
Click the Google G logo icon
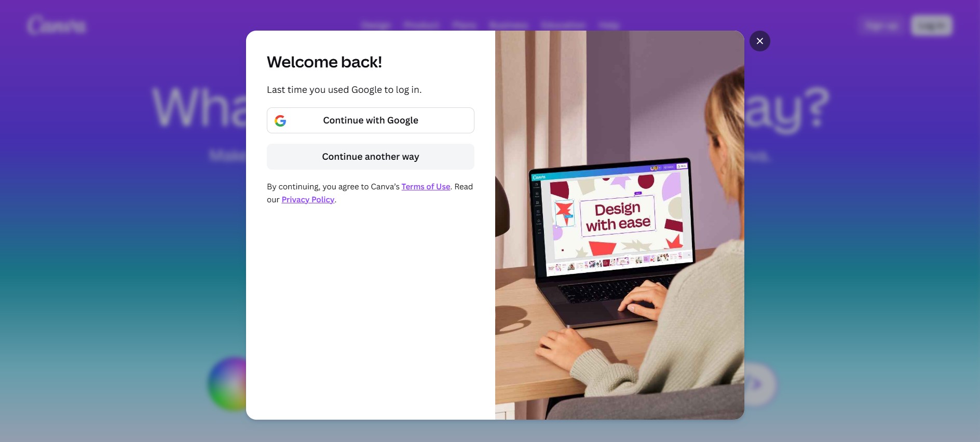[280, 121]
